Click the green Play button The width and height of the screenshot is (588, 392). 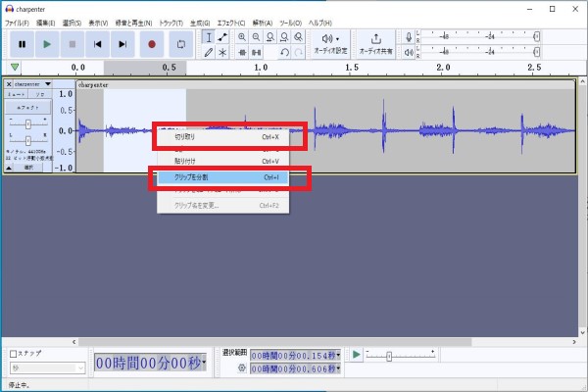48,44
